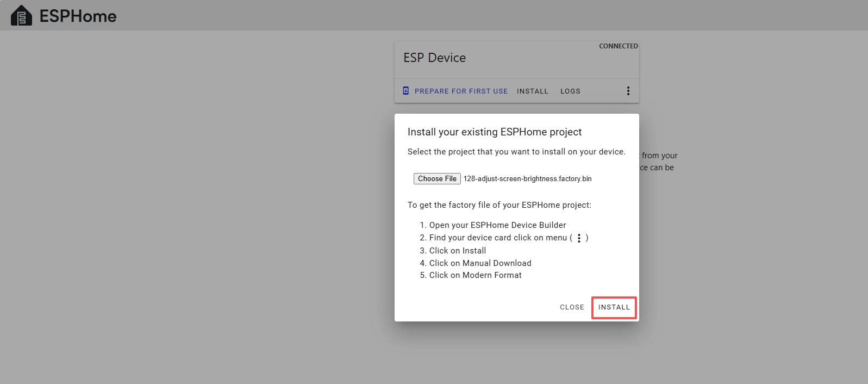The width and height of the screenshot is (868, 384).
Task: Click the CONNECTED status label
Action: coord(618,46)
